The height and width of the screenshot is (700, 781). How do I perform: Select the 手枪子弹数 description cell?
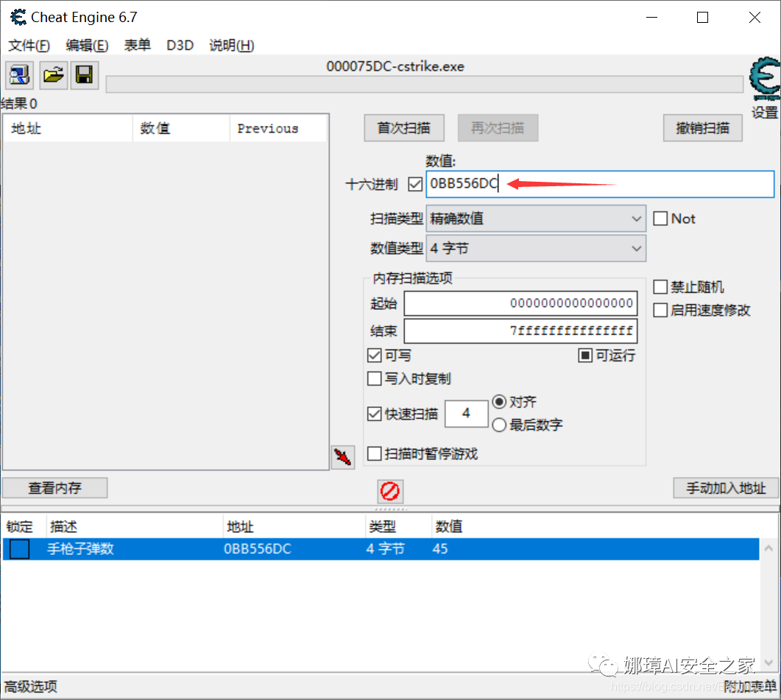click(81, 548)
